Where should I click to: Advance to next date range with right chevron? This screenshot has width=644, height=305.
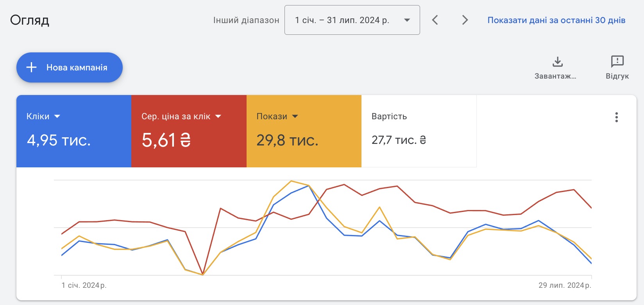465,20
